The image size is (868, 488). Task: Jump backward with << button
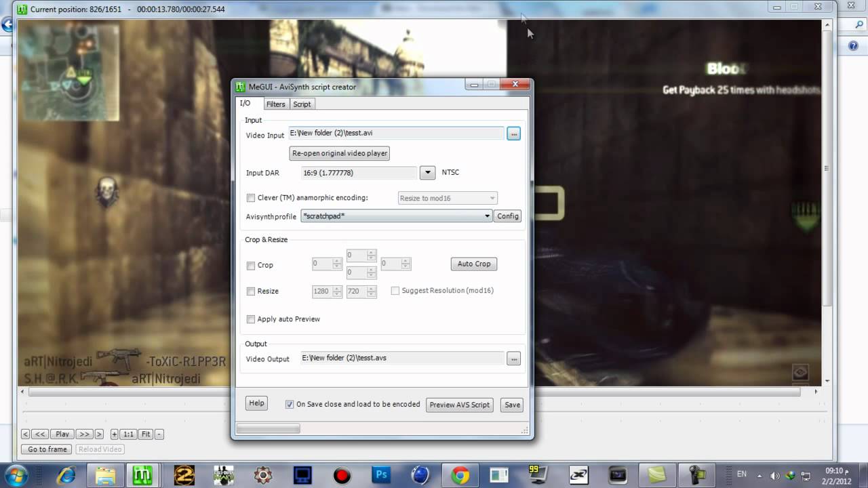pyautogui.click(x=40, y=434)
